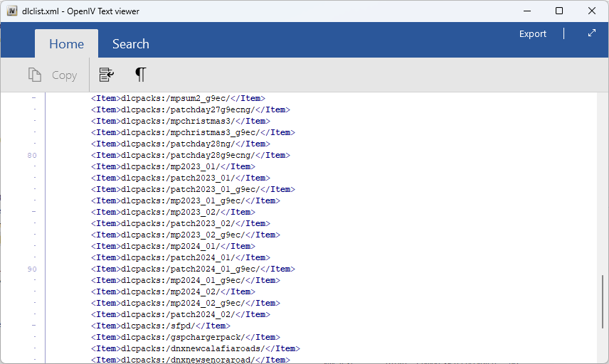609x364 pixels.
Task: Switch to the Search tab
Action: point(130,44)
